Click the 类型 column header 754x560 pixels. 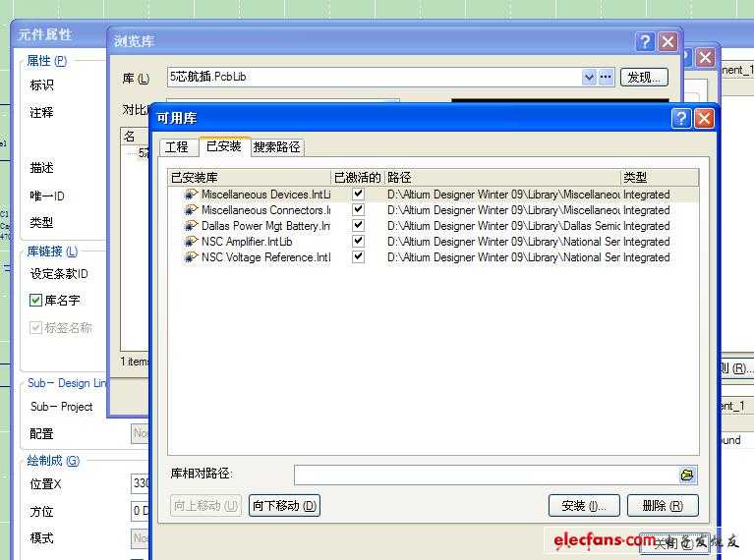pyautogui.click(x=660, y=178)
